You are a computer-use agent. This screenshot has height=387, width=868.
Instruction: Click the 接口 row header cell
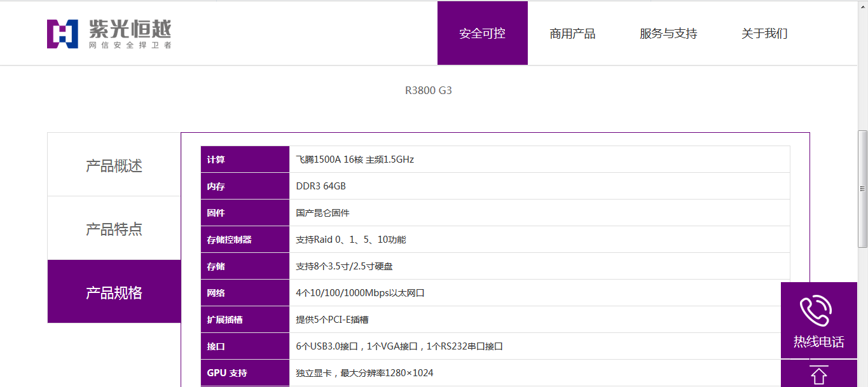click(x=245, y=346)
